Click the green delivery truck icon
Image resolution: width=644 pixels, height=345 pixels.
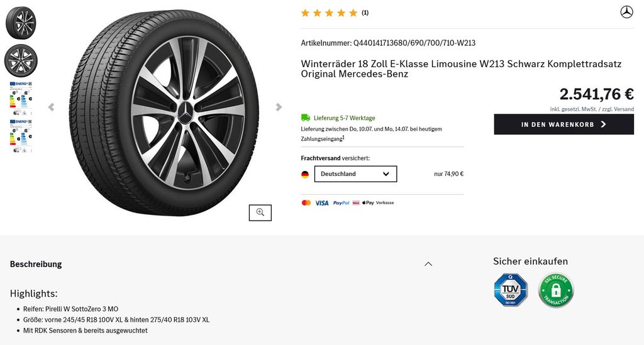click(306, 118)
